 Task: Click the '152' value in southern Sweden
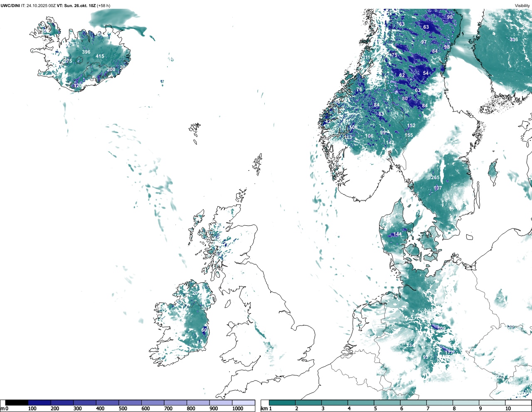(411, 126)
